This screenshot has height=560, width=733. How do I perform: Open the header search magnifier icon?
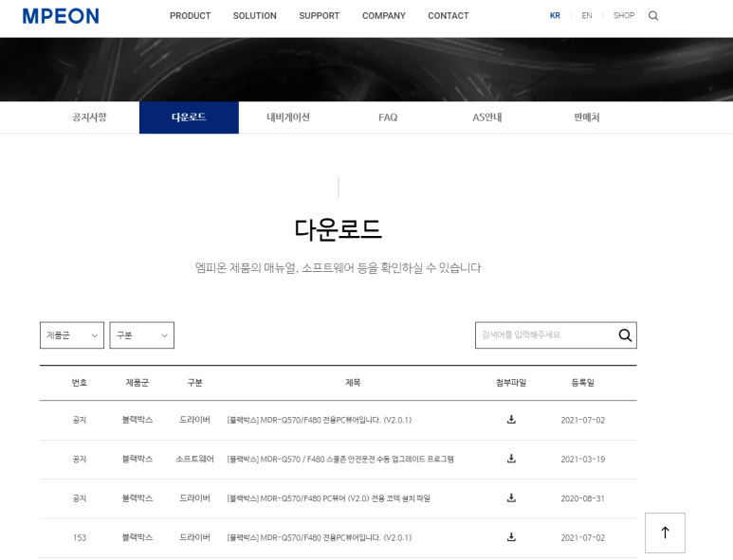coord(653,16)
